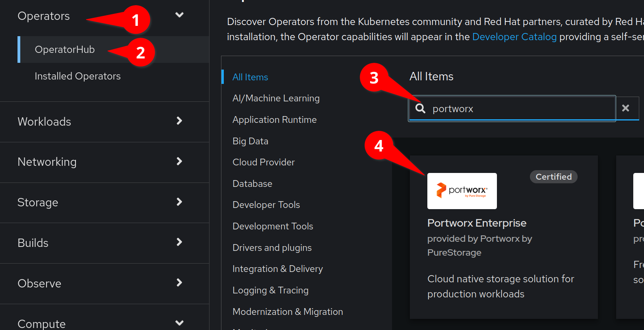Screen dimensions: 644x330
Task: Click the Certified badge on Portworx card
Action: coord(553,177)
